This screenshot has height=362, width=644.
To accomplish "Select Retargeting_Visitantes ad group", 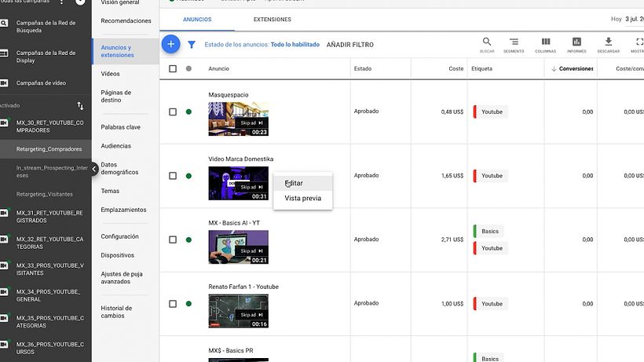I will tap(46, 194).
